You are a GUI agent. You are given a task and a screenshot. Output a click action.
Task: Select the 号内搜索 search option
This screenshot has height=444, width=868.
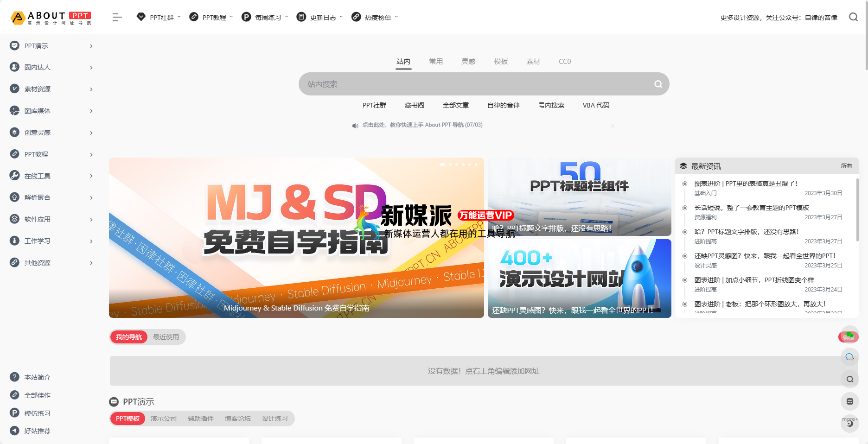[551, 105]
